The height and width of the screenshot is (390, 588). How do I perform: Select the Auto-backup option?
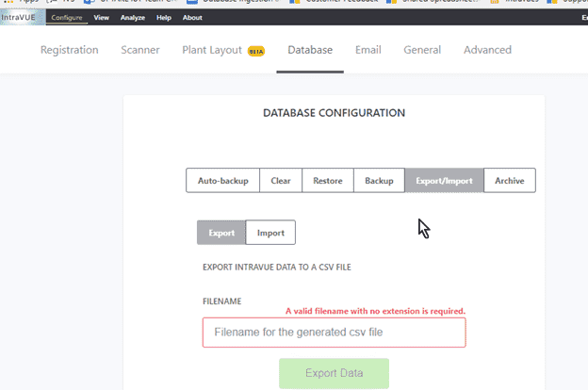(x=222, y=180)
